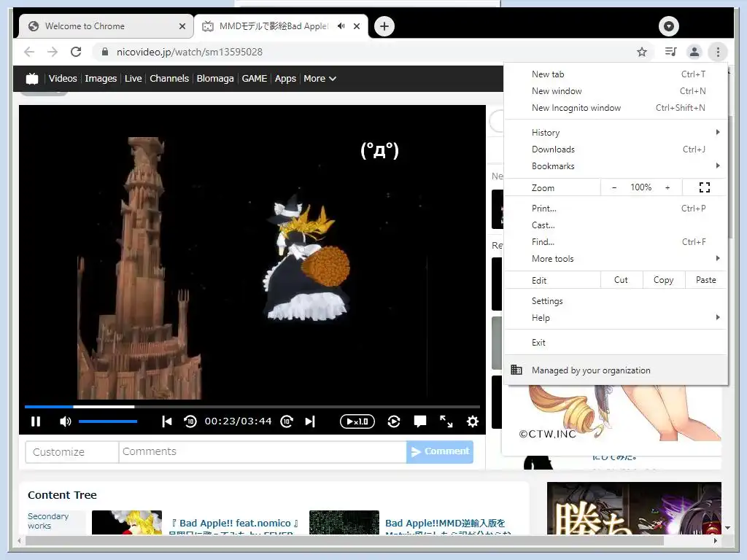Expand the History submenu
Screen dimensions: 747x560
tap(615, 133)
